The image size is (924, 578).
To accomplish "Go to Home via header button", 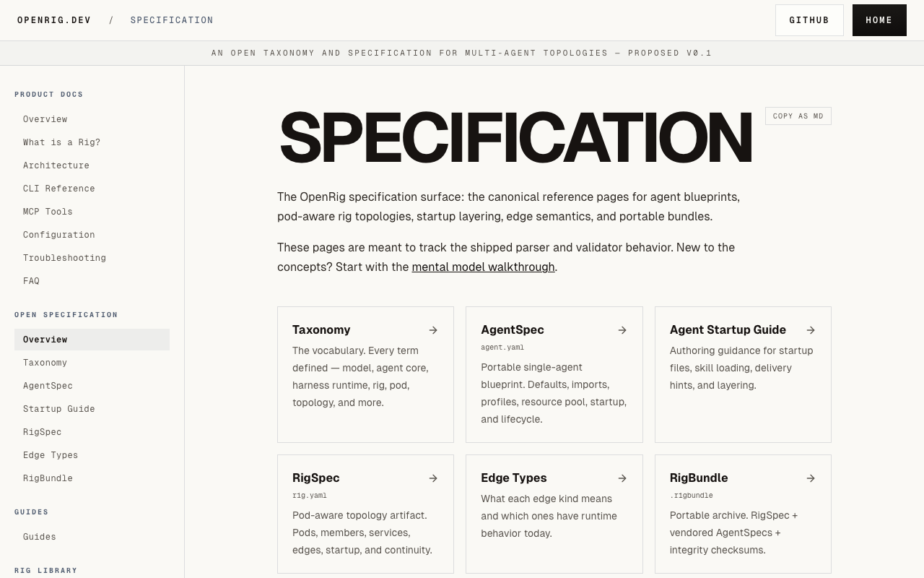I will click(x=879, y=20).
